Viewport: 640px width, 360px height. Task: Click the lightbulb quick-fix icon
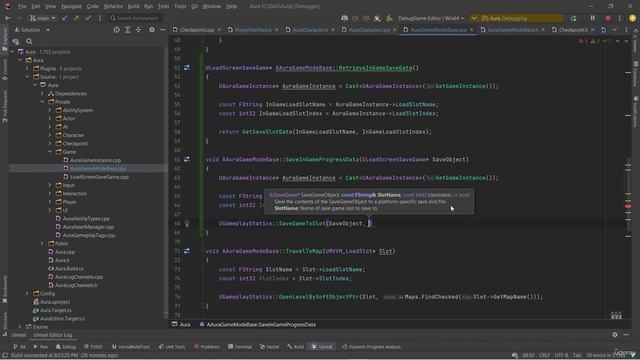click(187, 224)
